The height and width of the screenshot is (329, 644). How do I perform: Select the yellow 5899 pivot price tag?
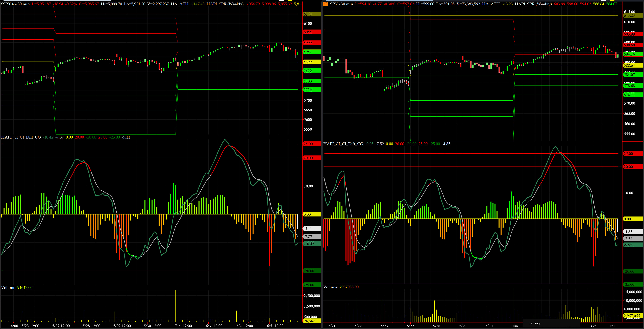coord(311,62)
